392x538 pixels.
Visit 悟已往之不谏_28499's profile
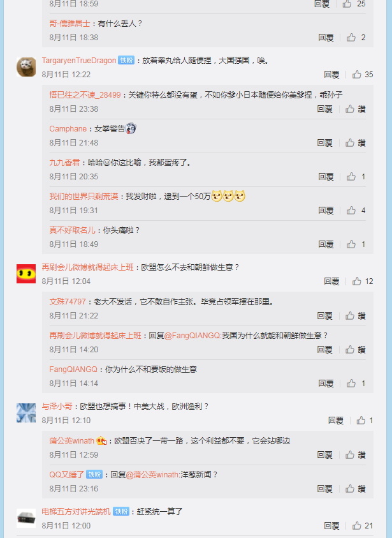point(85,95)
